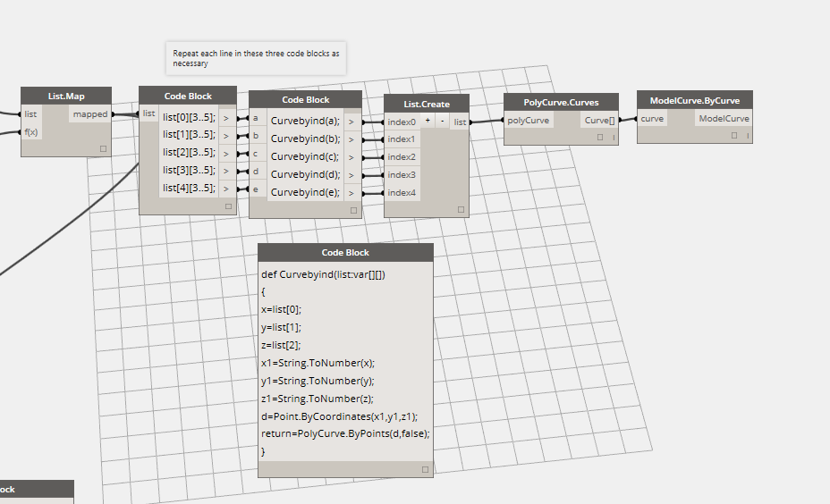
Task: Toggle preview square on ModelCurve.ByCurve node
Action: click(x=734, y=136)
